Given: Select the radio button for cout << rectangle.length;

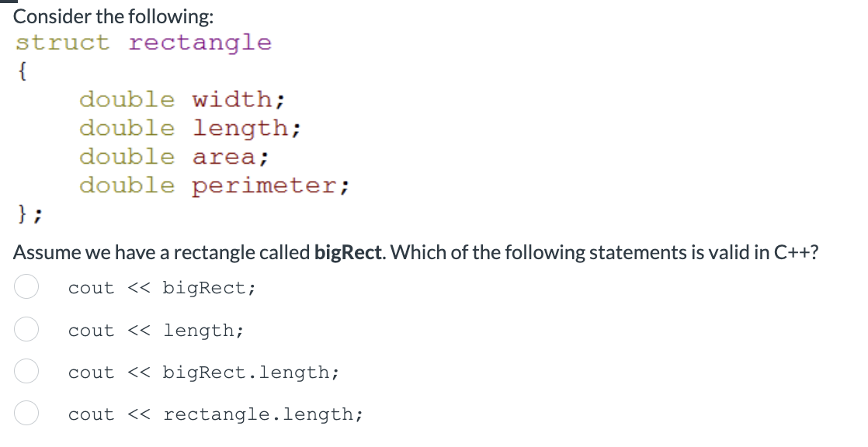Looking at the screenshot, I should [x=26, y=414].
